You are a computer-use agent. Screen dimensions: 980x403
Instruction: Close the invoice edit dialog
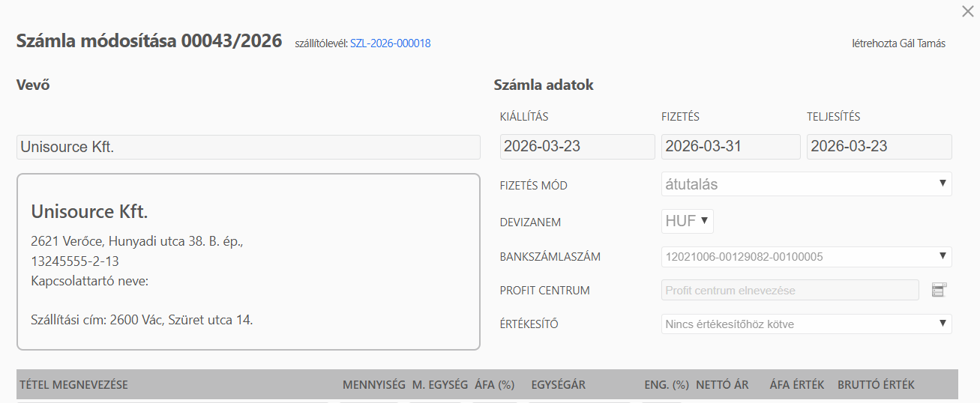[x=967, y=11]
